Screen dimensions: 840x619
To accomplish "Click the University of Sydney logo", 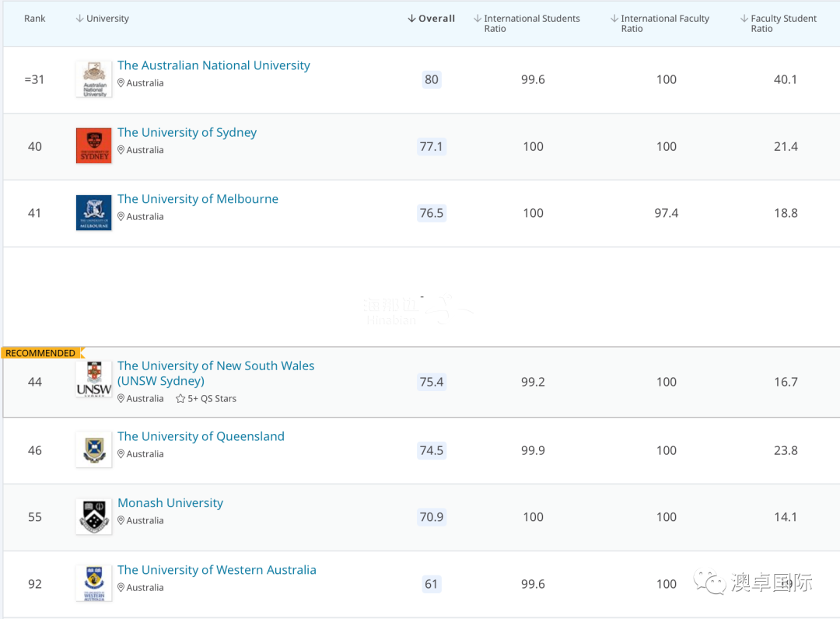I will pyautogui.click(x=94, y=145).
